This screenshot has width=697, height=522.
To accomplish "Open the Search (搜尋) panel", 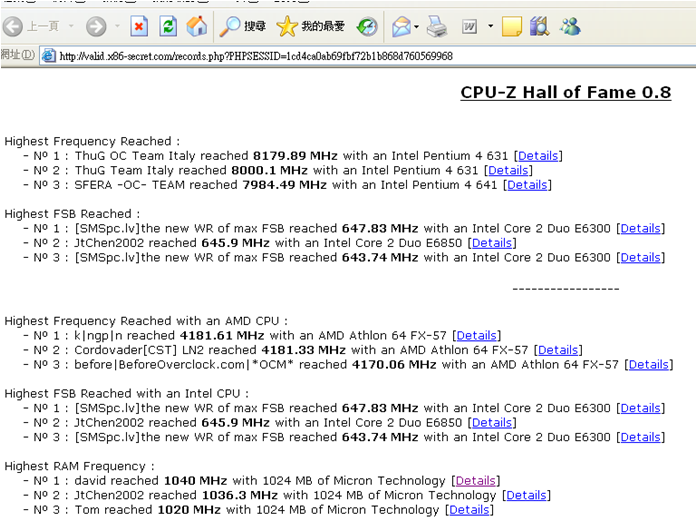I will pyautogui.click(x=243, y=26).
